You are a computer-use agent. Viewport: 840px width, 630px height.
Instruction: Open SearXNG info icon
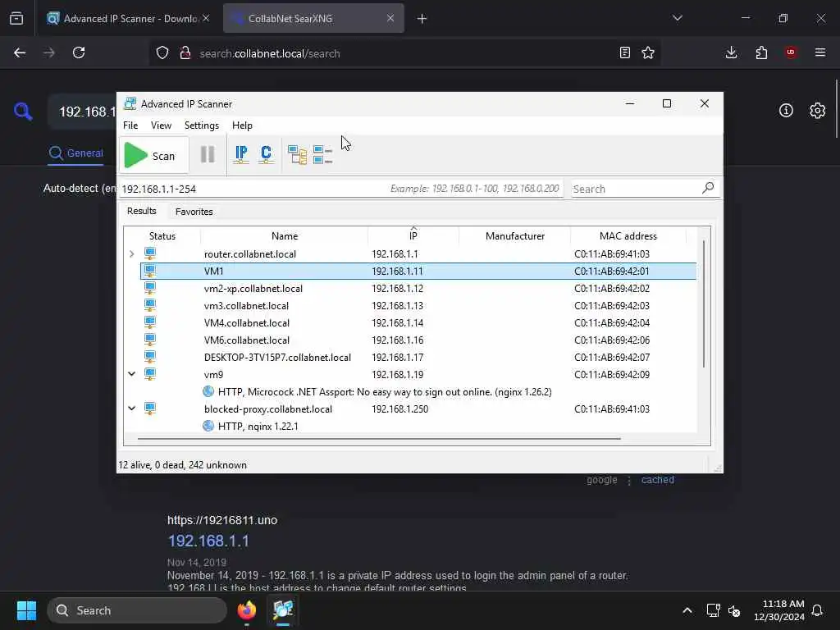[x=786, y=111]
